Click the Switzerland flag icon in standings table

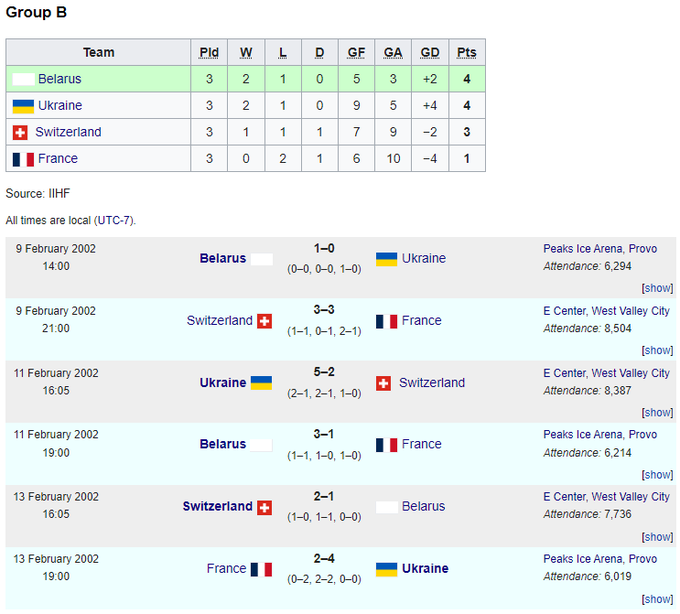(19, 132)
